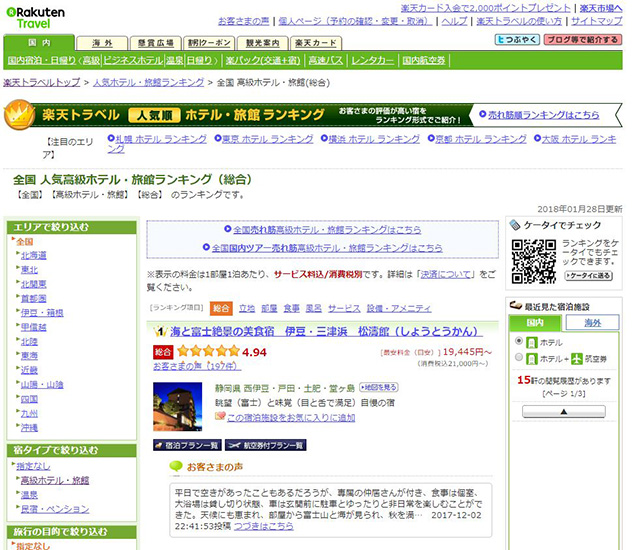Click the 宿泊プラン一覧 button
The image size is (642, 550).
point(187,445)
